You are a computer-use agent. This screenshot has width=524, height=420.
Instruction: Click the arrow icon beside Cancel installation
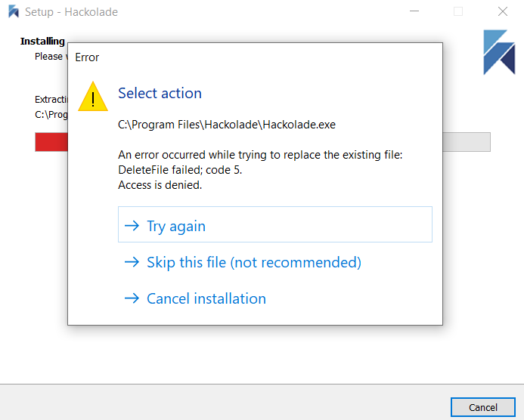(x=132, y=298)
